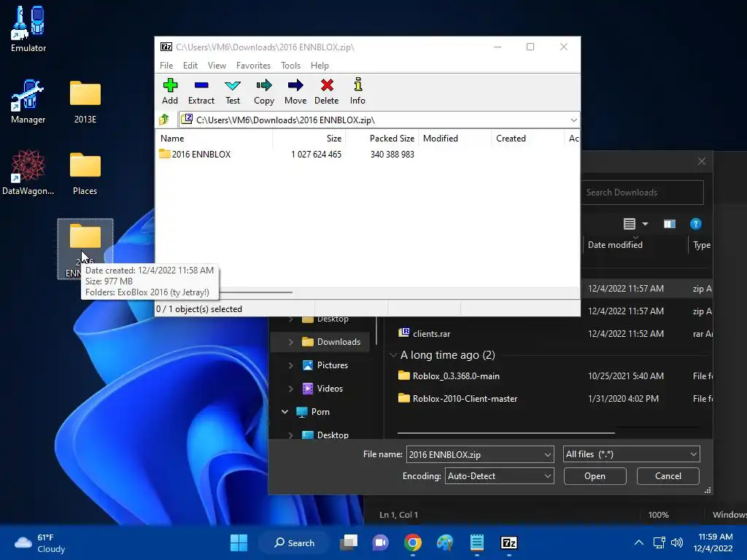Open the Emulator desktop shortcut
Viewport: 747px width, 560px height.
(28, 28)
